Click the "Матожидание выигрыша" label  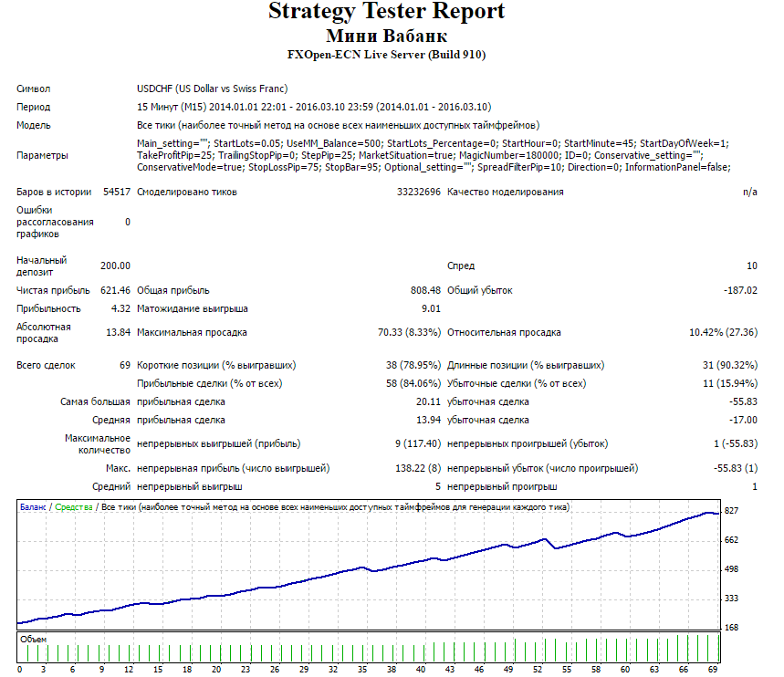pyautogui.click(x=193, y=309)
